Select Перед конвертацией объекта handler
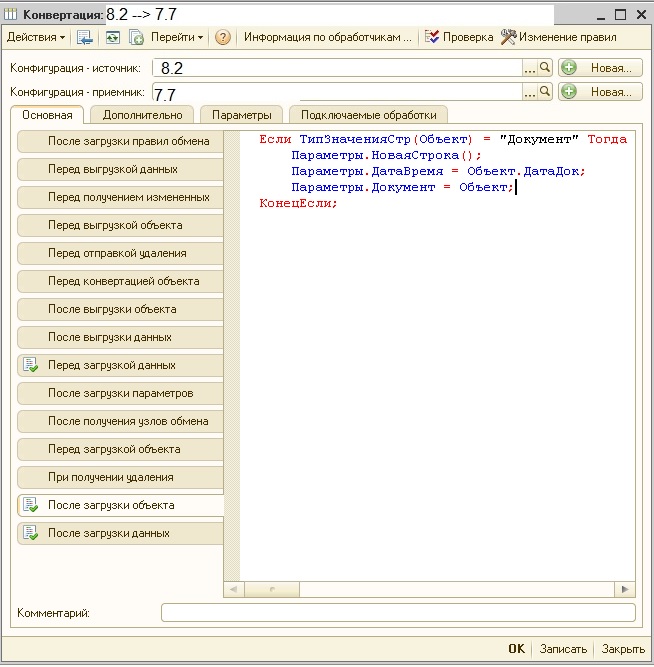654x667 pixels. coord(120,282)
